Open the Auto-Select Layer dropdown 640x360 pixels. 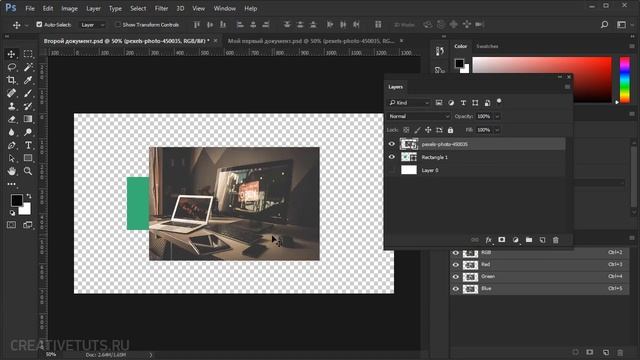tap(92, 25)
